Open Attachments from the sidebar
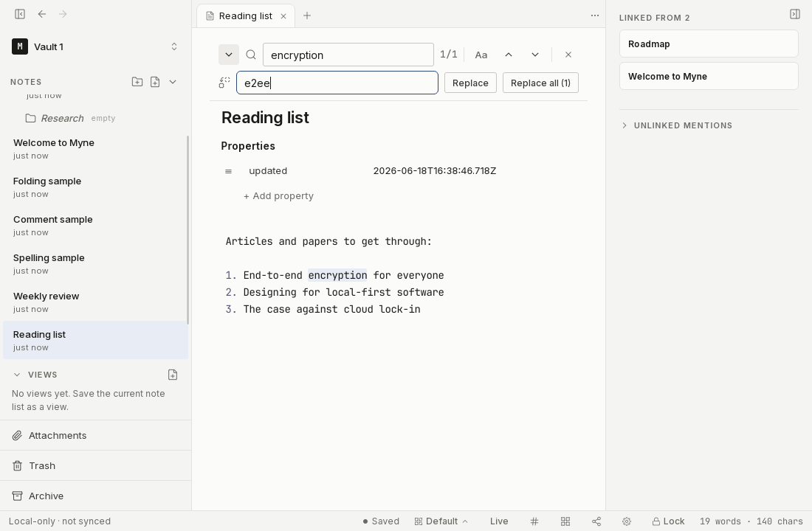 point(95,435)
